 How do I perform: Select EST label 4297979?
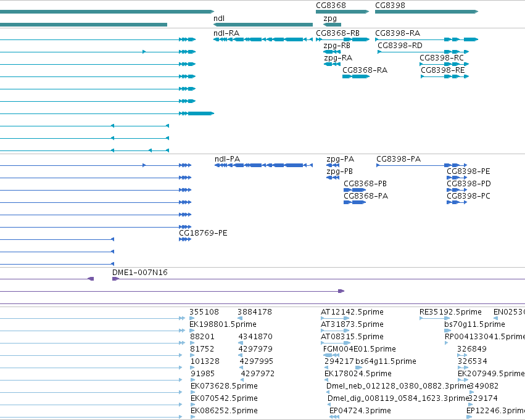point(256,349)
